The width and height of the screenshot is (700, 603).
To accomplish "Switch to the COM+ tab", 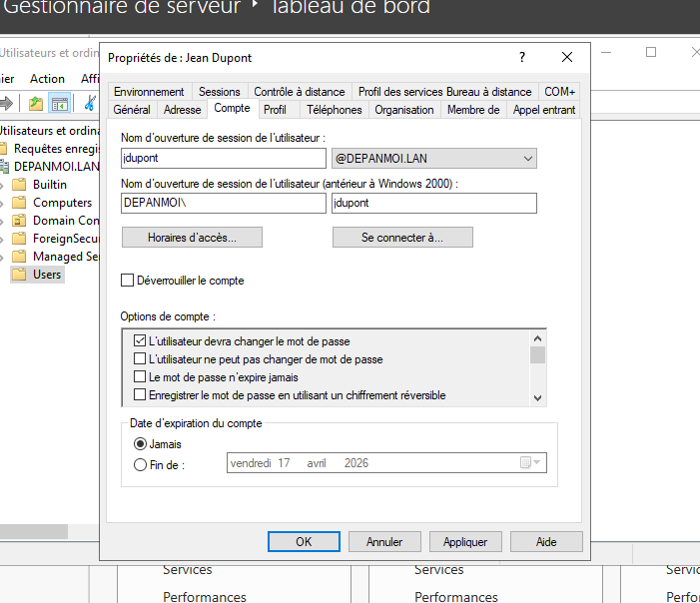I will (559, 92).
